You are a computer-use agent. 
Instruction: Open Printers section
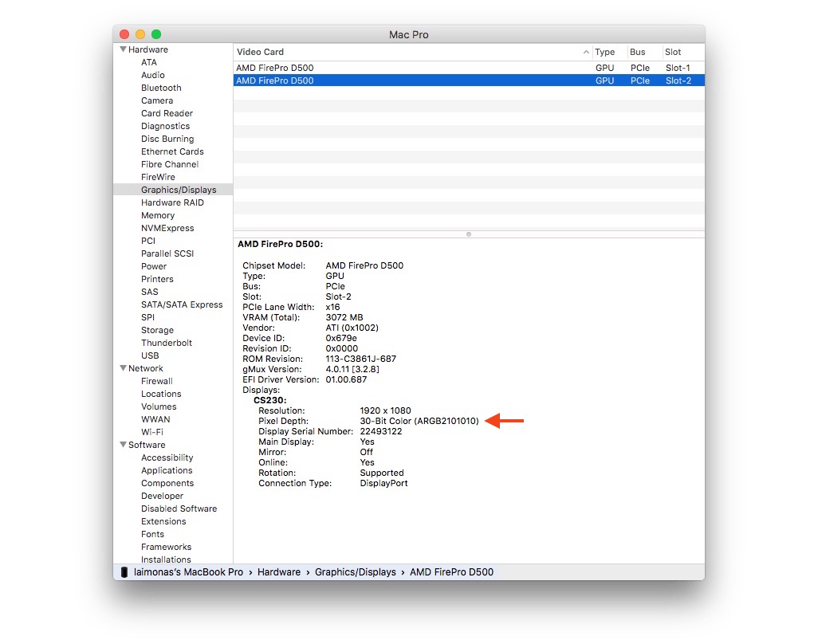click(157, 279)
